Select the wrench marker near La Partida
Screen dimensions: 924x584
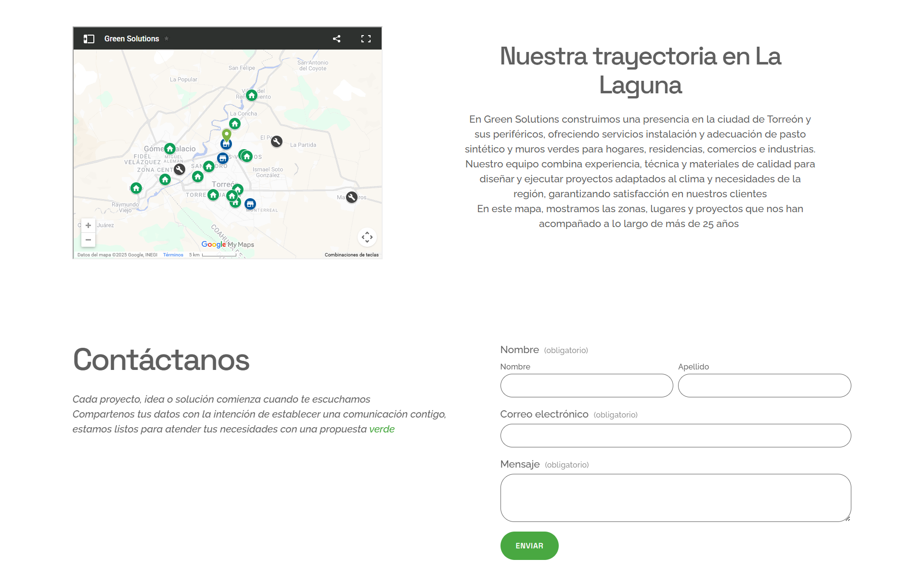(277, 141)
